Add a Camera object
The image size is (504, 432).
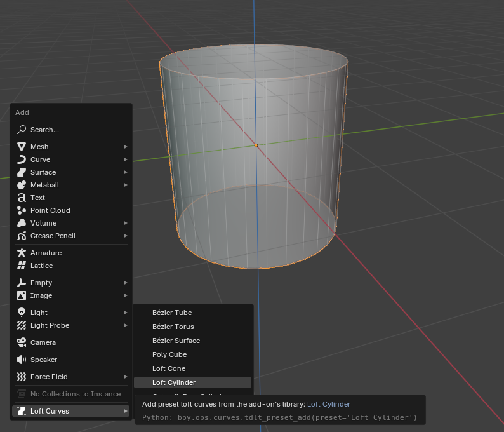point(71,342)
